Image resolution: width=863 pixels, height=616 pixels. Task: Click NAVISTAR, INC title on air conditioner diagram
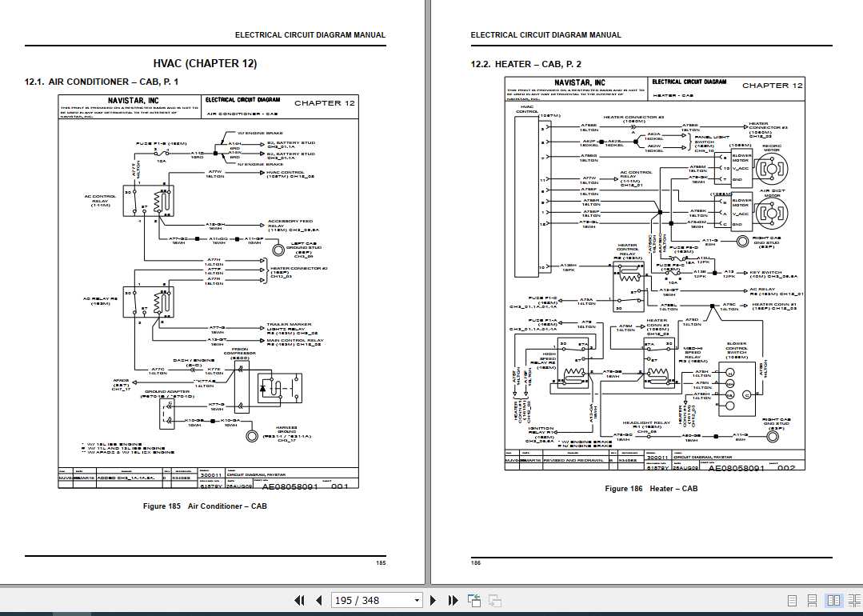click(133, 101)
